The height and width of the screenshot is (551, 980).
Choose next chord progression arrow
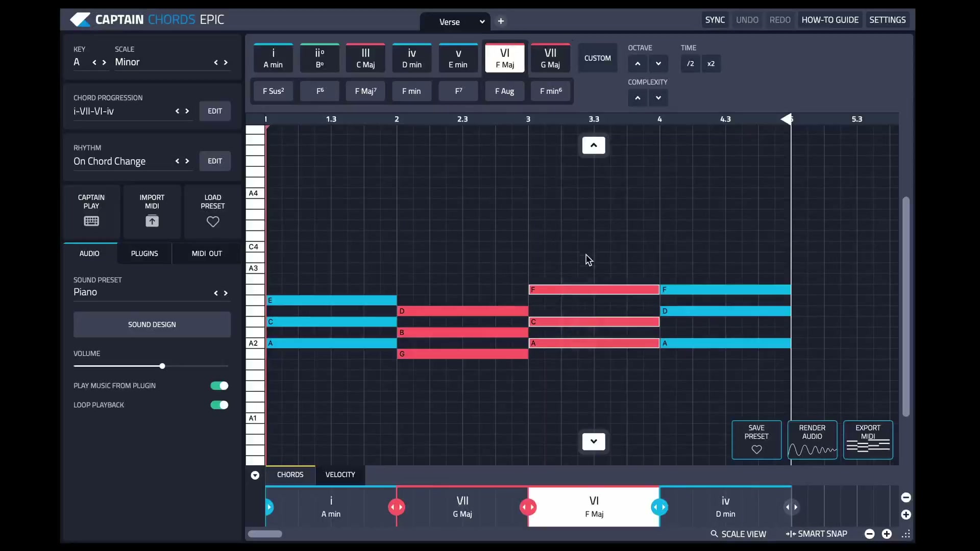tap(187, 111)
